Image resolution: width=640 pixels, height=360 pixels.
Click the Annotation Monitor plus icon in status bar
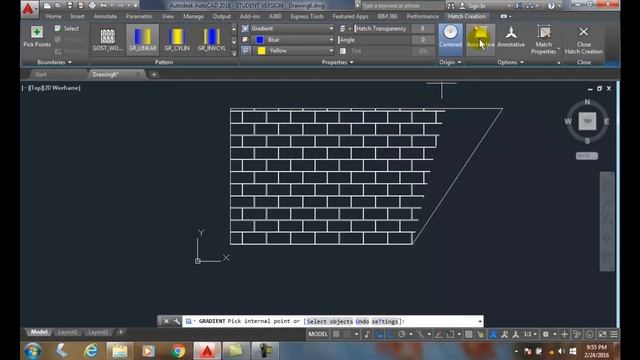[564, 334]
